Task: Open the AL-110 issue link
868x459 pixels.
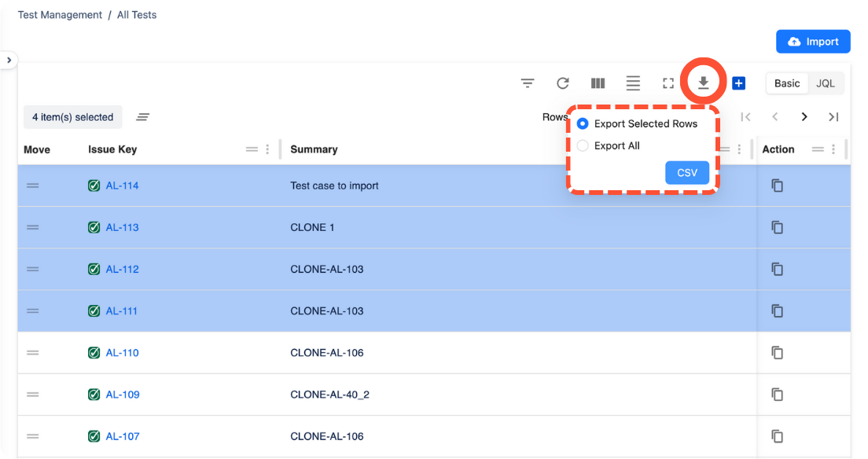Action: pyautogui.click(x=123, y=353)
